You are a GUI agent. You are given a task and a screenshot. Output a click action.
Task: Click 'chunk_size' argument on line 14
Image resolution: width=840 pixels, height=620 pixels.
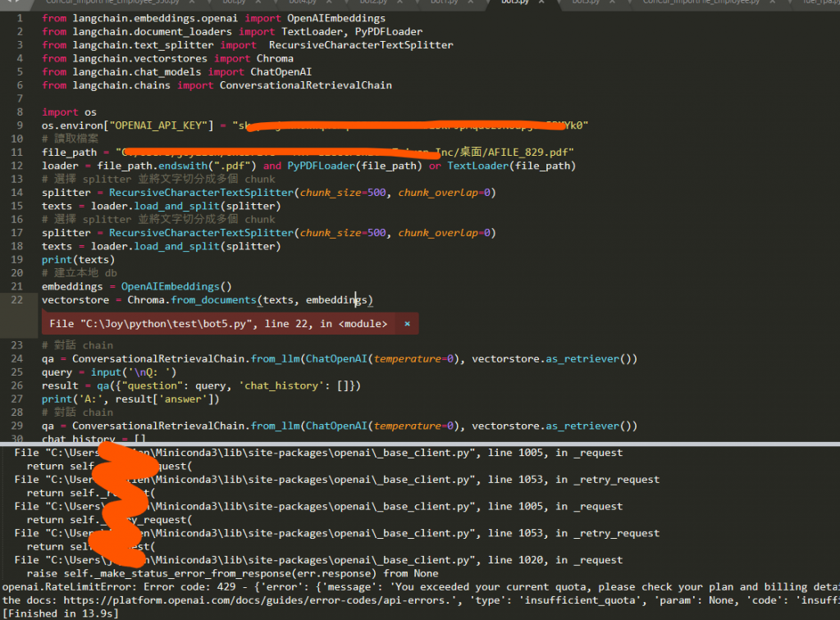[x=330, y=193]
